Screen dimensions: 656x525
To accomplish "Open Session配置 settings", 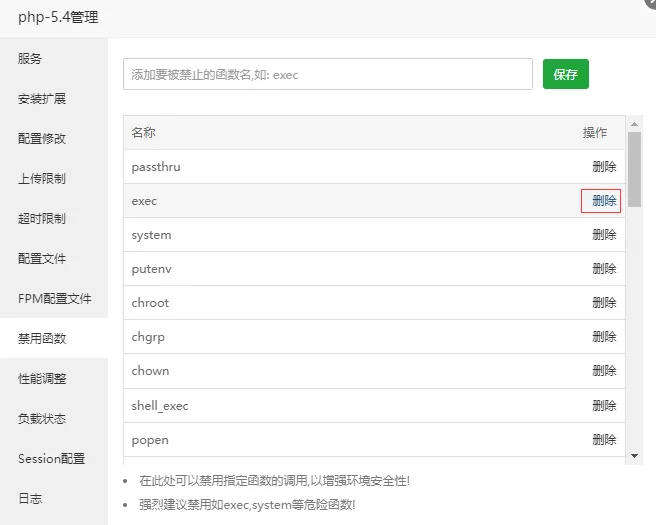I will click(x=51, y=458).
